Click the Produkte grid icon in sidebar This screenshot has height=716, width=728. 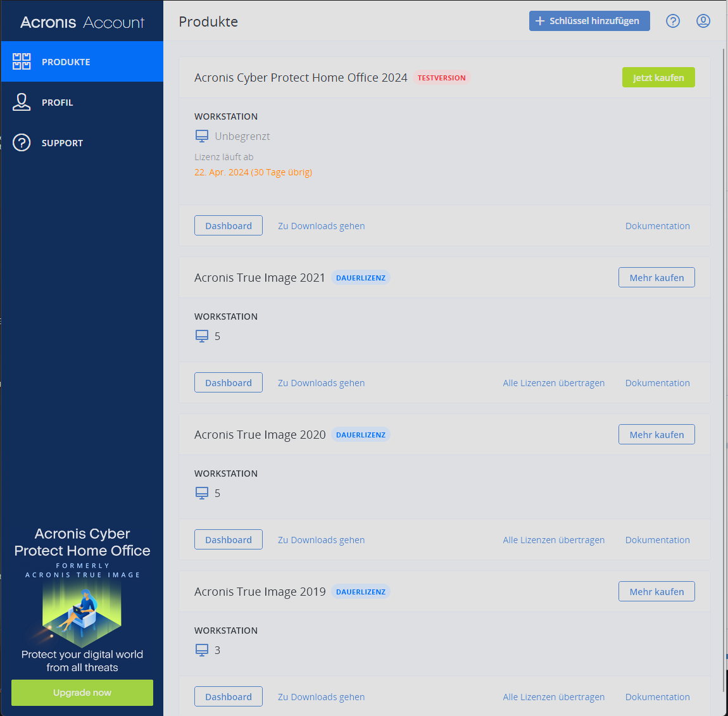click(x=22, y=61)
